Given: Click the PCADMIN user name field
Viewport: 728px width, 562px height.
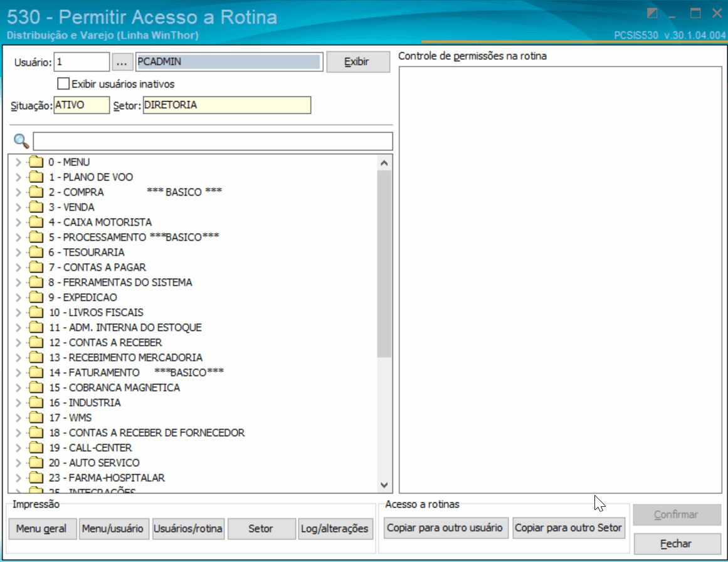Looking at the screenshot, I should pos(229,62).
